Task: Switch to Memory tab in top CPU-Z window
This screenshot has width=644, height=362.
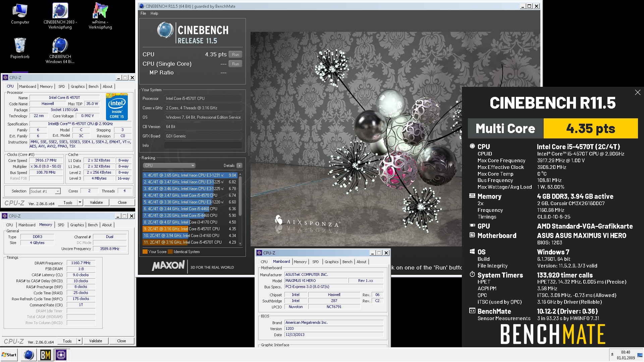Action: pyautogui.click(x=46, y=86)
